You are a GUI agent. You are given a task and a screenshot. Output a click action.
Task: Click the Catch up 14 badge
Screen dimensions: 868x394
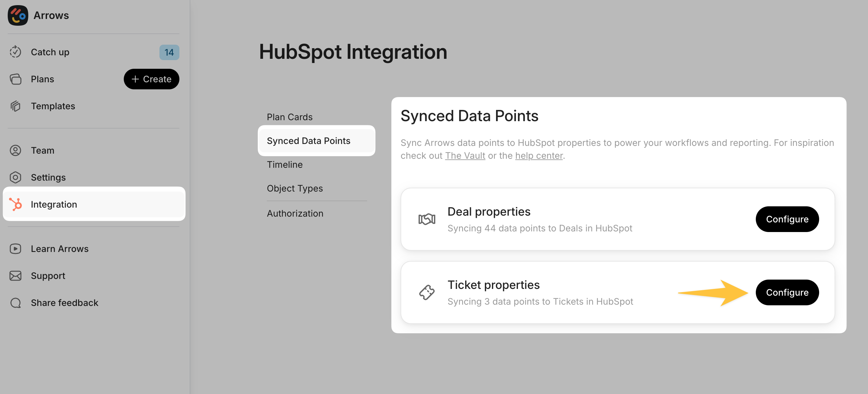point(169,52)
